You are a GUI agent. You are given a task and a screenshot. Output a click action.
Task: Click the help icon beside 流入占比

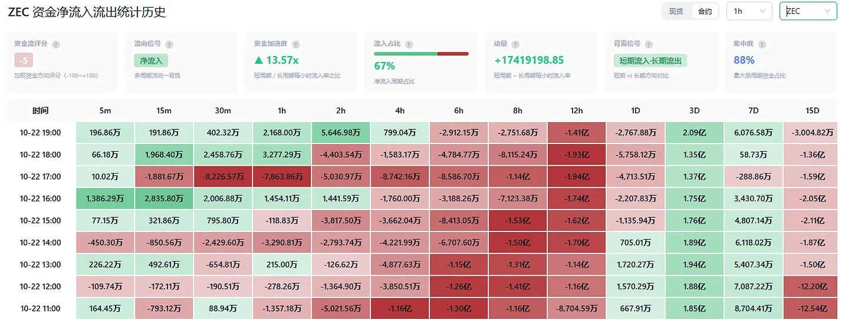click(409, 44)
